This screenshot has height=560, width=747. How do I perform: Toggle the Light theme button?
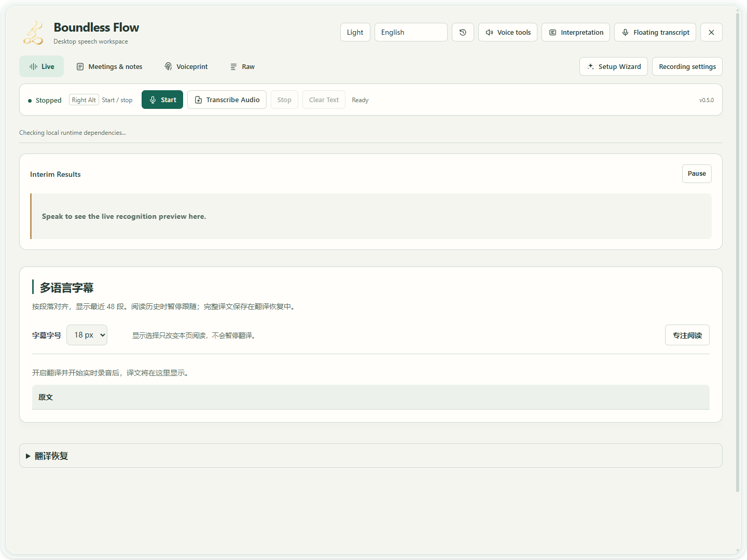coord(355,32)
